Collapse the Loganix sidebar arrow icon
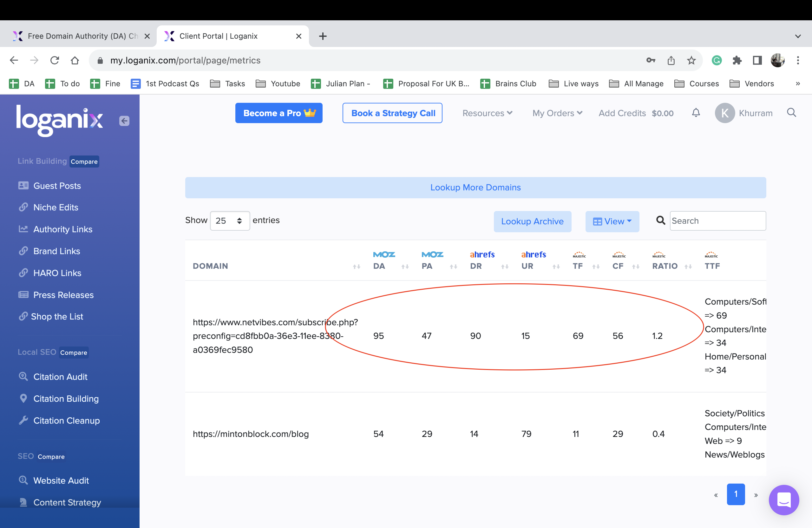The height and width of the screenshot is (528, 812). pyautogui.click(x=124, y=121)
